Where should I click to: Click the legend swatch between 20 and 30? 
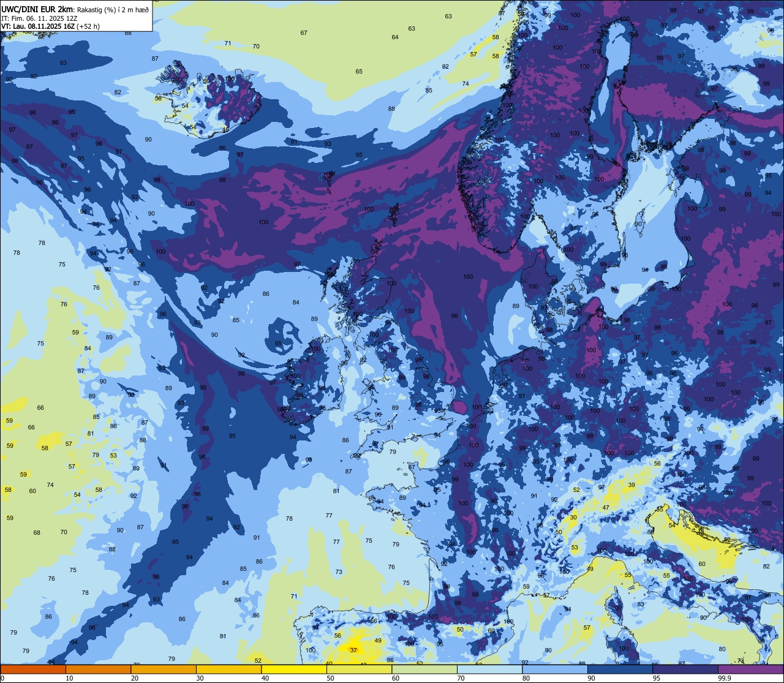tap(164, 669)
